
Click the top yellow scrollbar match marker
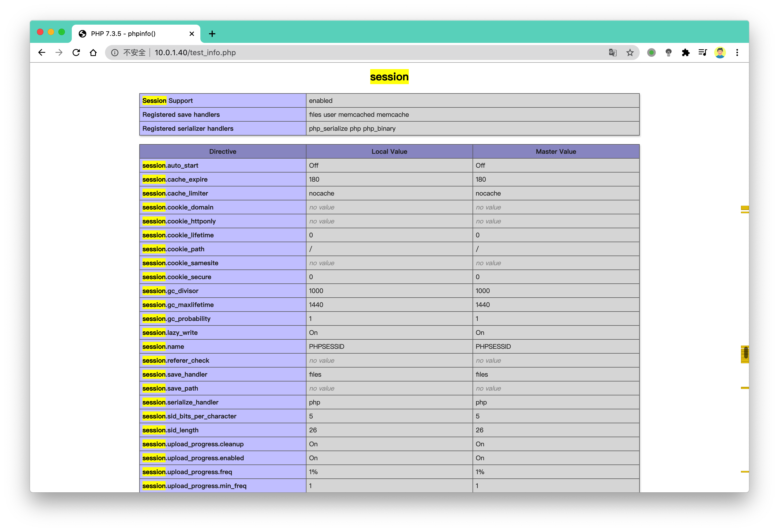[x=745, y=209]
